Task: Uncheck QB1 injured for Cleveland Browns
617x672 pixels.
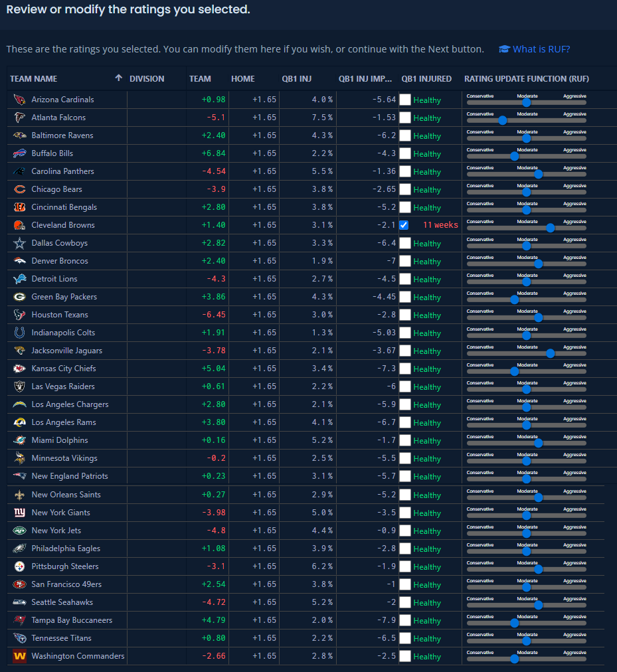Action: [x=404, y=225]
